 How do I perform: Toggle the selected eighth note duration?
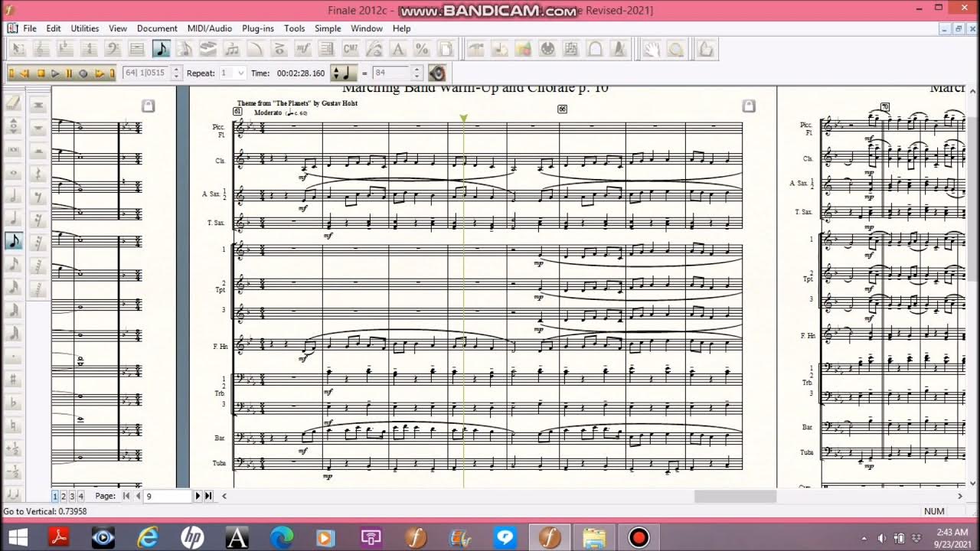(x=13, y=241)
